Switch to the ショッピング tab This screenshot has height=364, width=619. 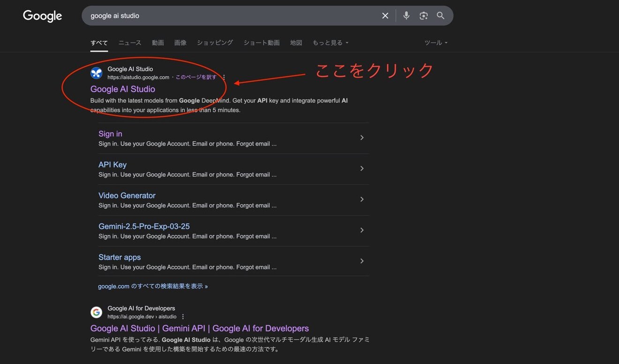215,43
